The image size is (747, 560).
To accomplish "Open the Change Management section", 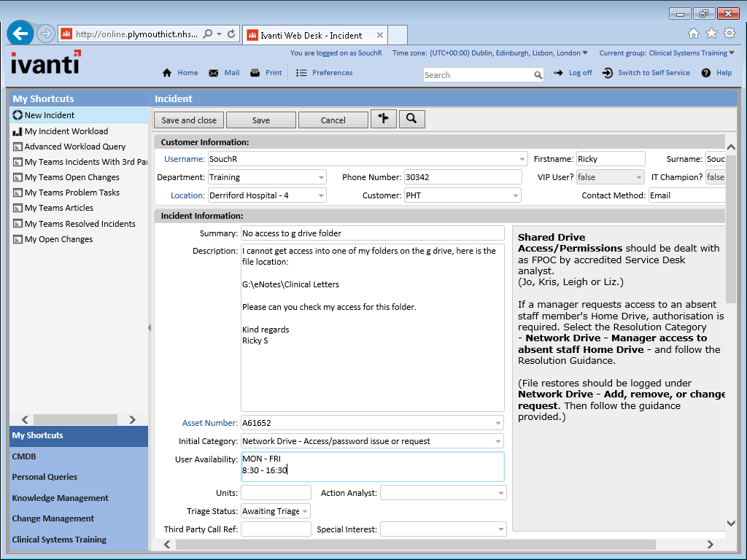I will pos(79,518).
